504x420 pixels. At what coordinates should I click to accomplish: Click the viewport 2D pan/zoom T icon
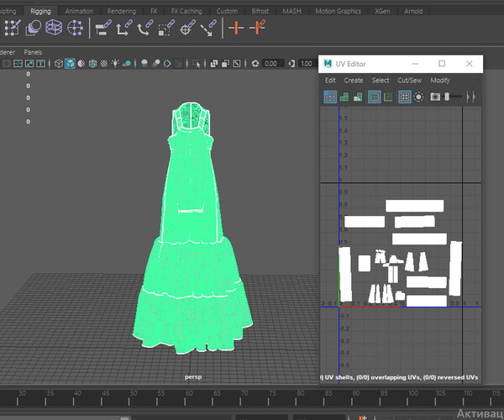pyautogui.click(x=40, y=64)
